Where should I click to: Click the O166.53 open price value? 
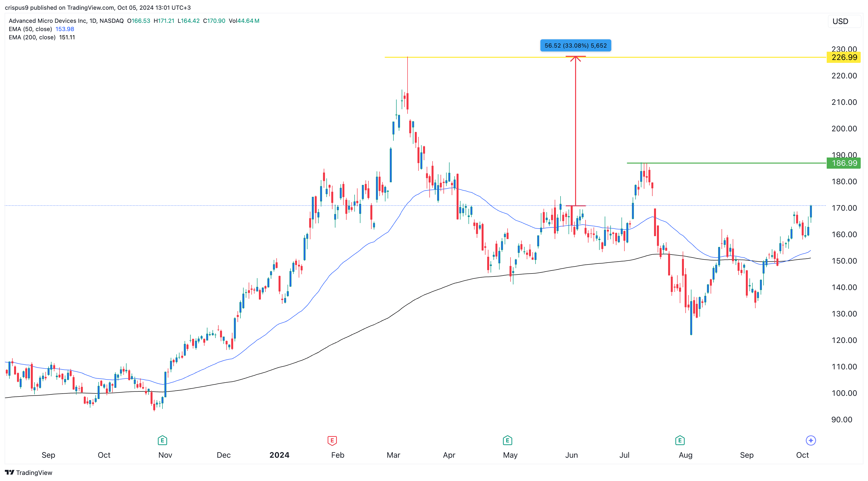click(x=138, y=21)
